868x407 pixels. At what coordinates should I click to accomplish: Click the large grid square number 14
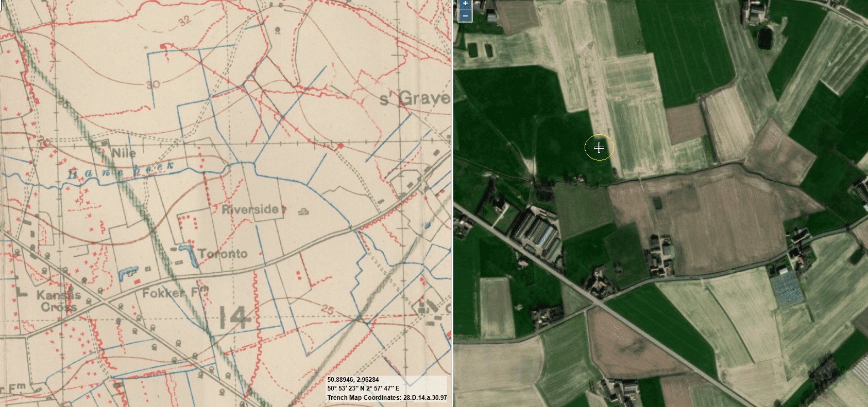235,317
